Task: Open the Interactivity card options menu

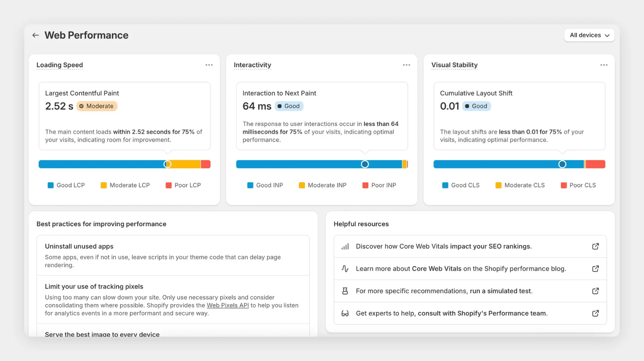Action: (x=407, y=65)
